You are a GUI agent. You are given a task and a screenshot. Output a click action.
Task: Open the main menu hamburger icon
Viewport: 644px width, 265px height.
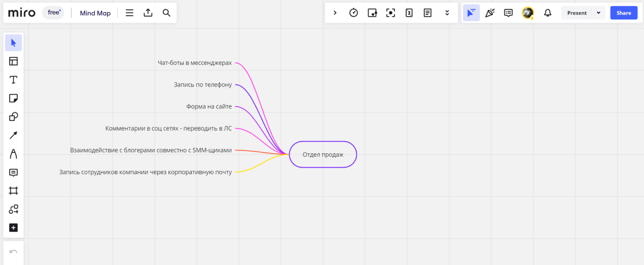[x=129, y=13]
